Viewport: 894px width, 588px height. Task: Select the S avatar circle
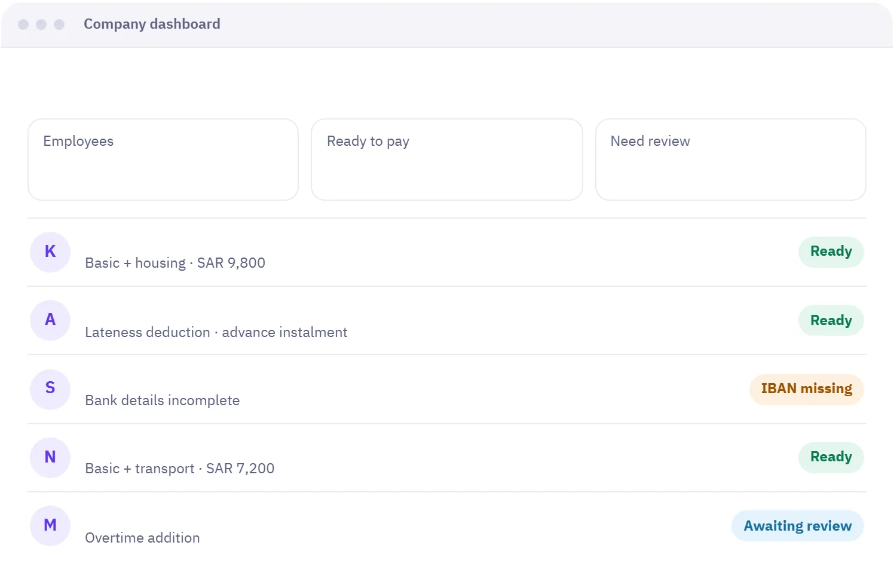(50, 389)
